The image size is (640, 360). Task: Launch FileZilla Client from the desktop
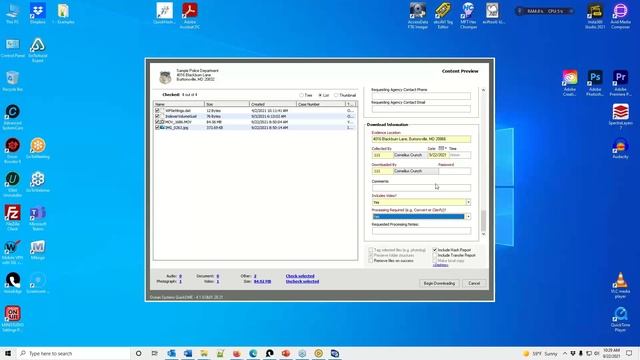tap(12, 217)
